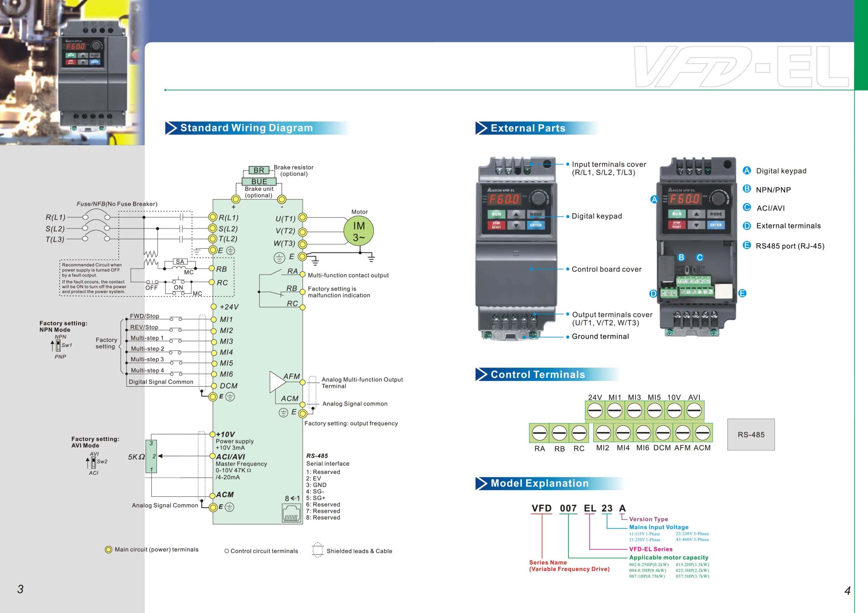Click the External Parts section header
The height and width of the screenshot is (613, 868).
[528, 128]
